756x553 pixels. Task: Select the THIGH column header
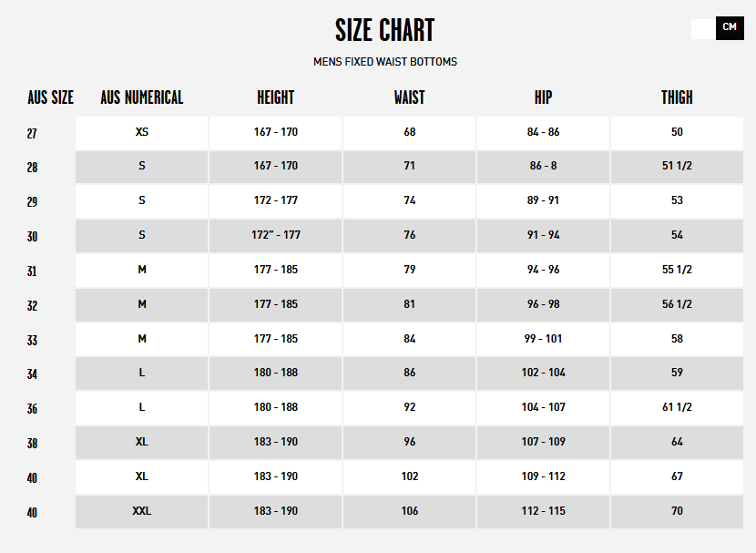677,97
